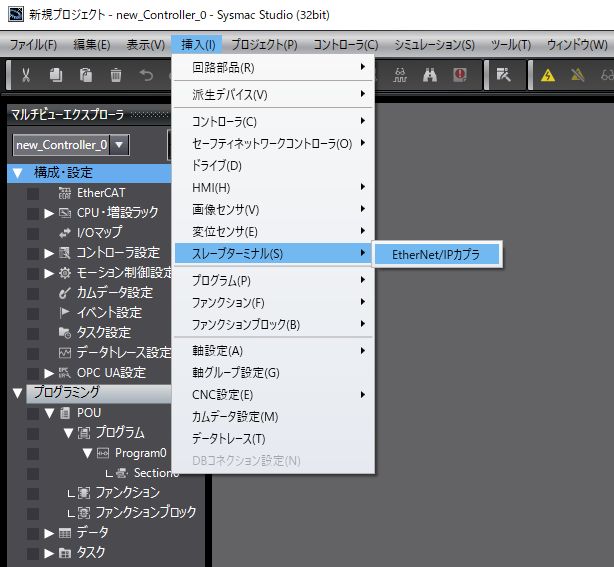The height and width of the screenshot is (567, 614).
Task: Select the ファンクション tree item label
Action: coord(128,493)
